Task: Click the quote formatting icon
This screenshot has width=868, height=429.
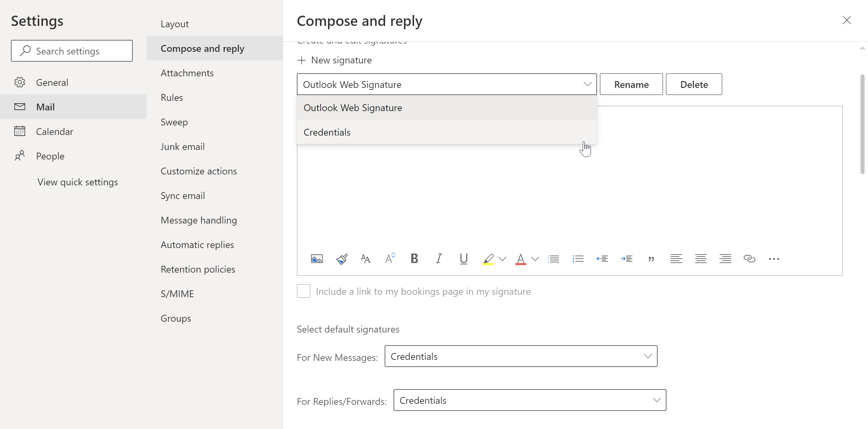Action: coord(651,259)
